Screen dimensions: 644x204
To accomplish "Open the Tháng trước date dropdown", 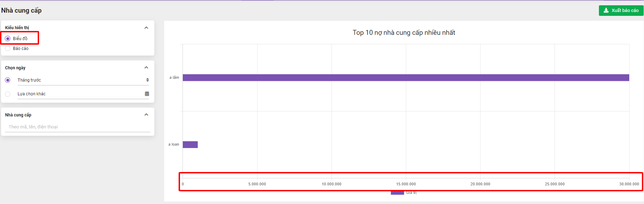I will (x=83, y=80).
